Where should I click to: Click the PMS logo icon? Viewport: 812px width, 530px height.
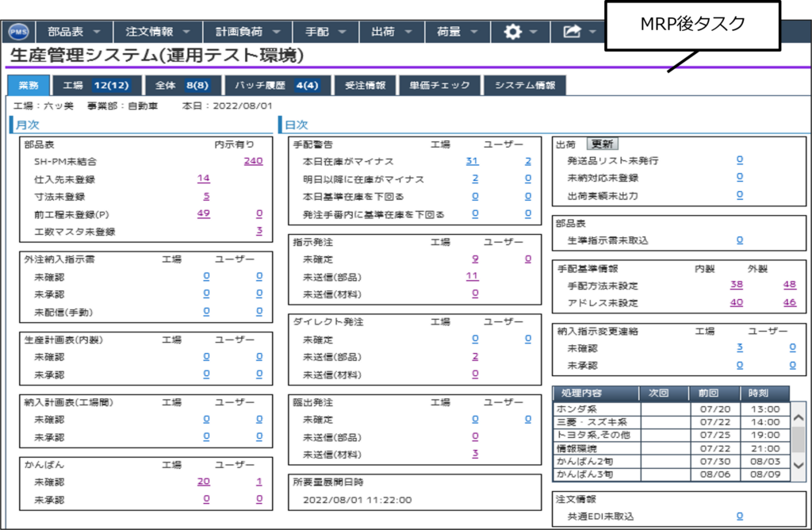19,32
